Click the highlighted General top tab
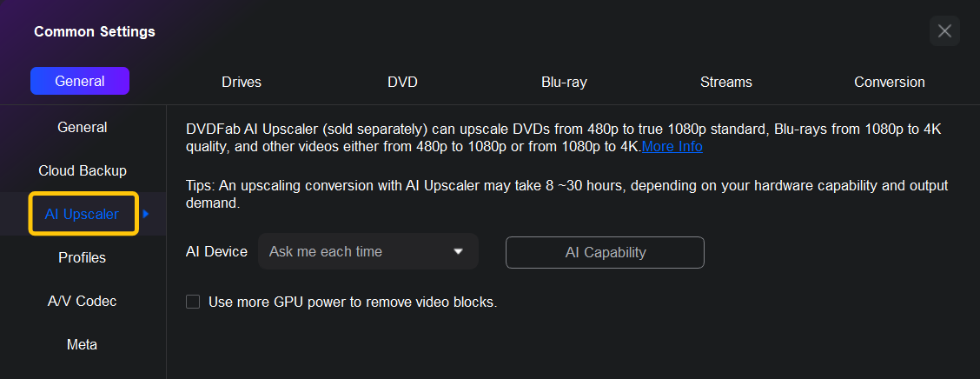 pos(80,81)
